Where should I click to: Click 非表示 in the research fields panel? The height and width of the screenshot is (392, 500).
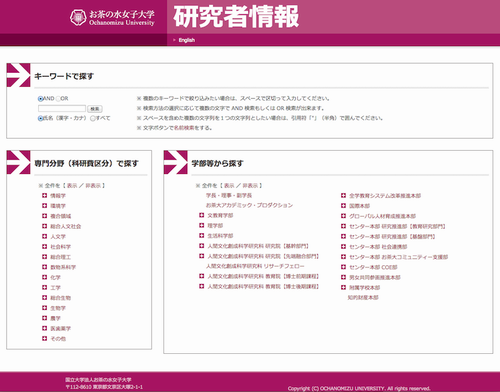pos(94,185)
